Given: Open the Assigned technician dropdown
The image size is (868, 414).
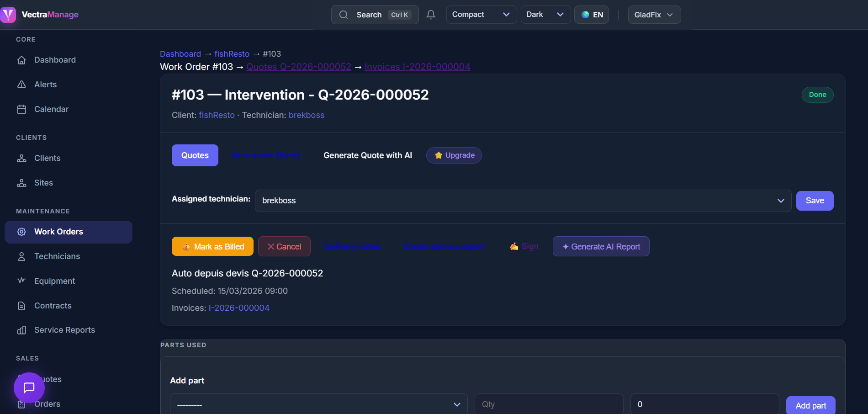Looking at the screenshot, I should tap(523, 201).
